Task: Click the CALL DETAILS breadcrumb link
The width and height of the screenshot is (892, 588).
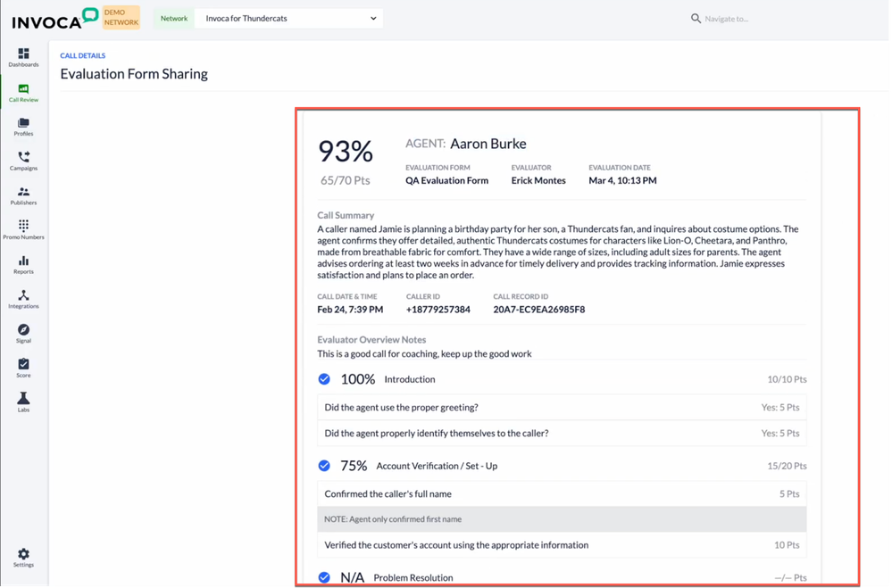Action: (x=82, y=55)
